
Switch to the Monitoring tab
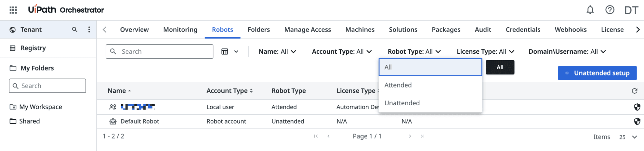point(180,30)
